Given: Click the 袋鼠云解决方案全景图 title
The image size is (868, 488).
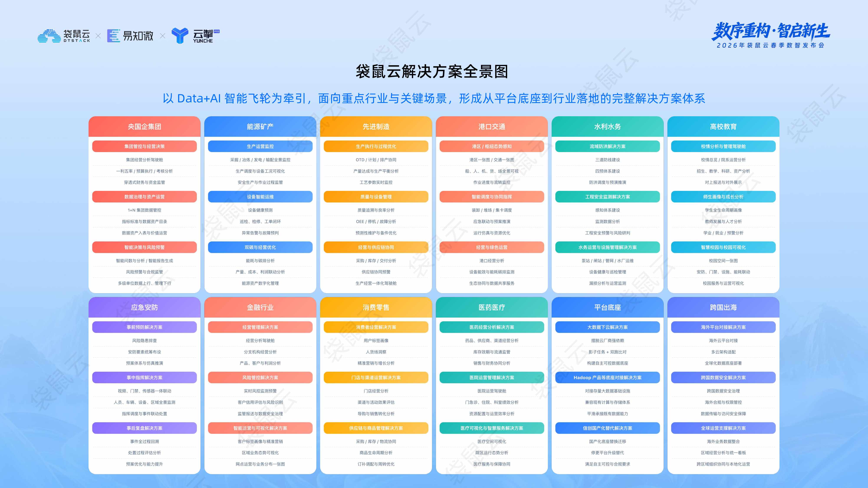Looking at the screenshot, I should 432,72.
